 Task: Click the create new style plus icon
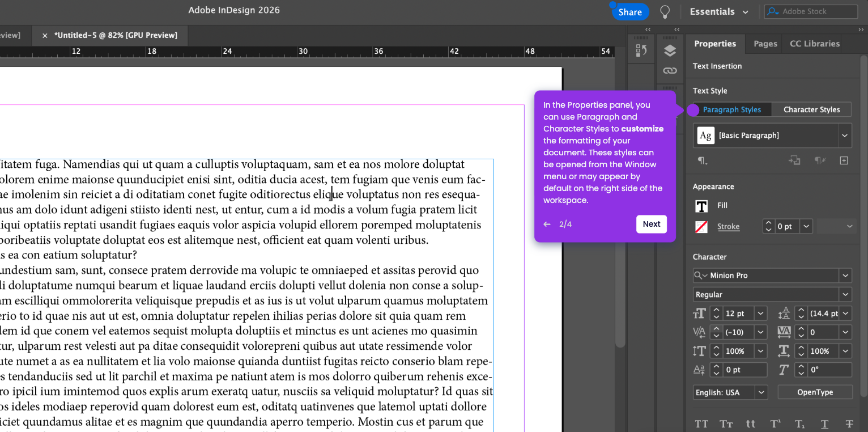pyautogui.click(x=844, y=160)
